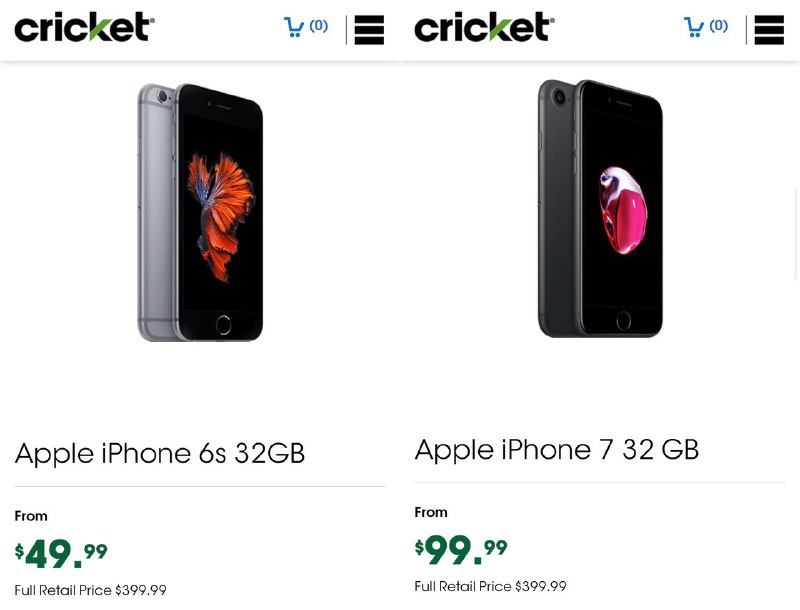The height and width of the screenshot is (610, 800).
Task: Click the $99.99 starting price for iPhone 7
Action: (457, 550)
